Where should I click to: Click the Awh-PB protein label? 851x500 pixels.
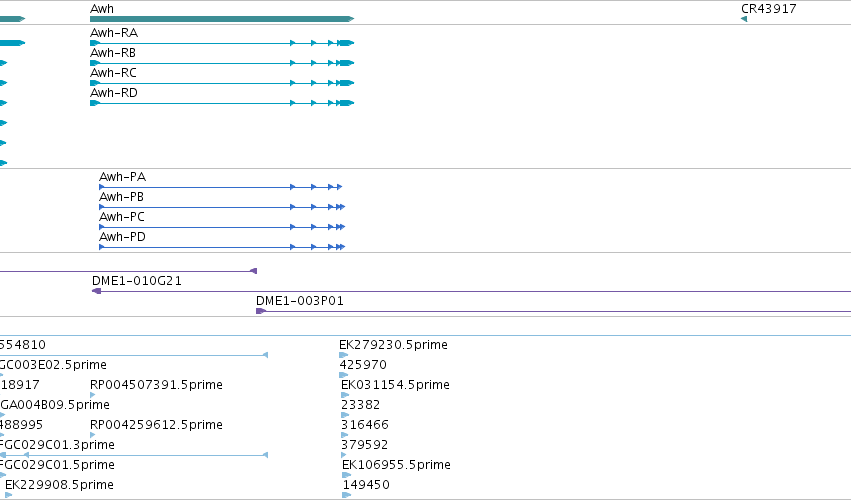pyautogui.click(x=122, y=197)
